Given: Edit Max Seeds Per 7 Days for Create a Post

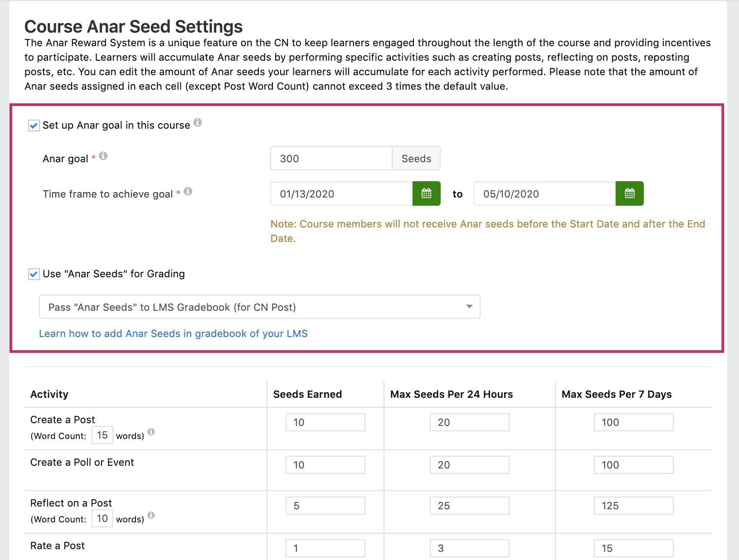Looking at the screenshot, I should coord(634,422).
